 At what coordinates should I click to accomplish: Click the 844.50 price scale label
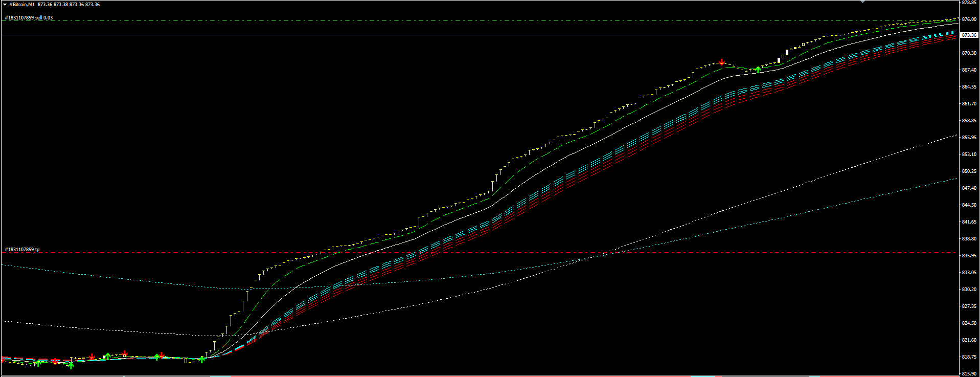pos(969,205)
